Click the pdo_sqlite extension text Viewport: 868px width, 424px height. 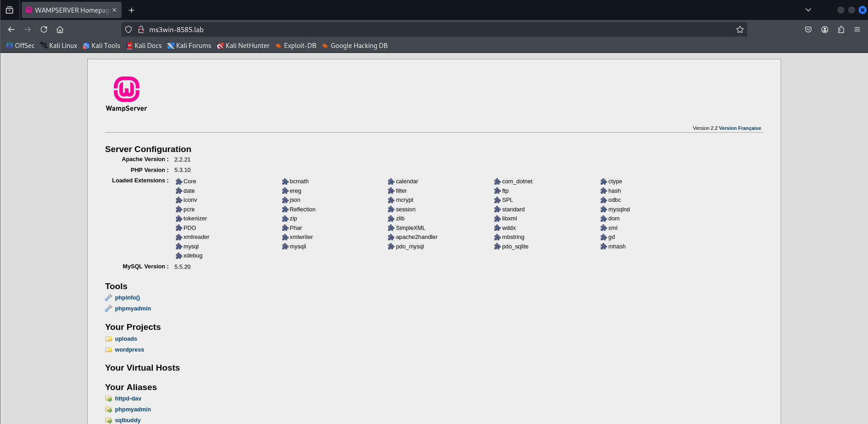coord(515,247)
